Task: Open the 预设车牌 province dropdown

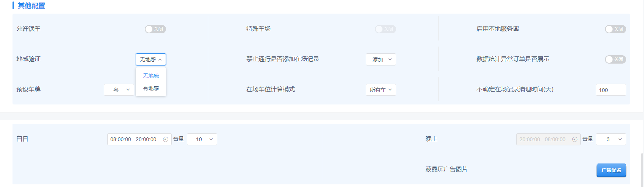Action: (x=119, y=90)
